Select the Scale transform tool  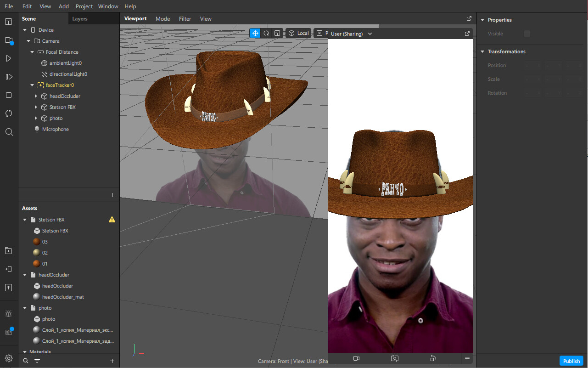[277, 33]
